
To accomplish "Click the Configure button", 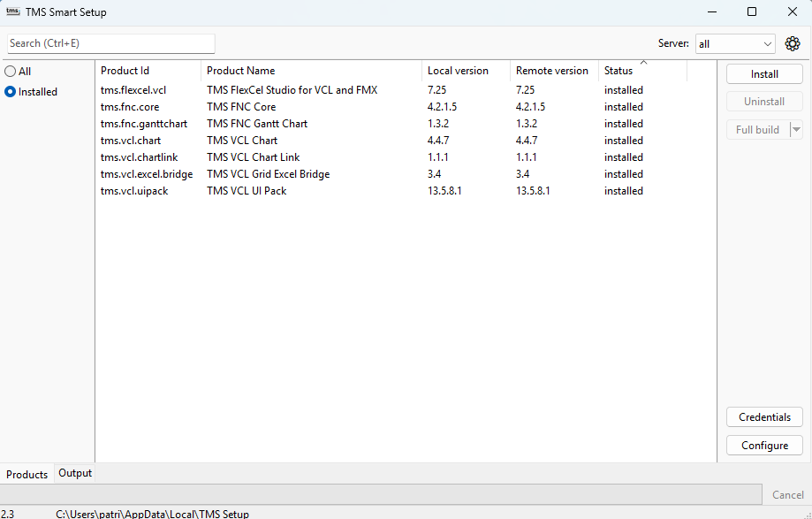I will click(764, 446).
